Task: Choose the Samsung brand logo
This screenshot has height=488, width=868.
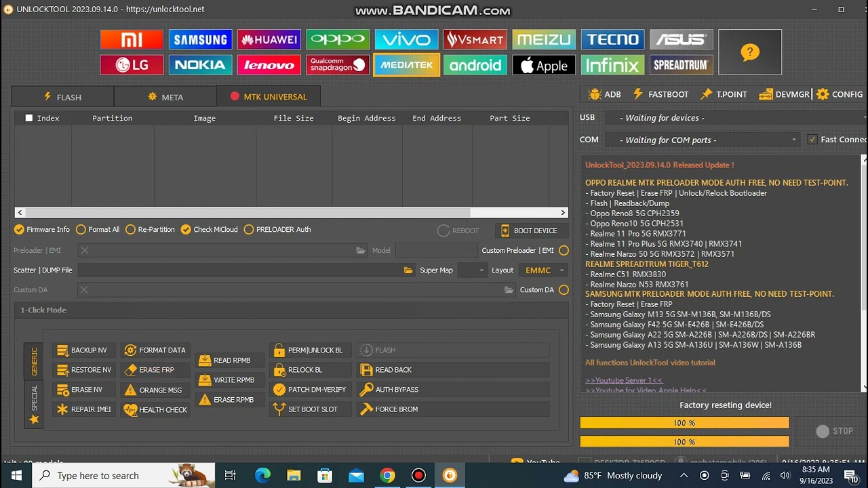Action: click(200, 39)
